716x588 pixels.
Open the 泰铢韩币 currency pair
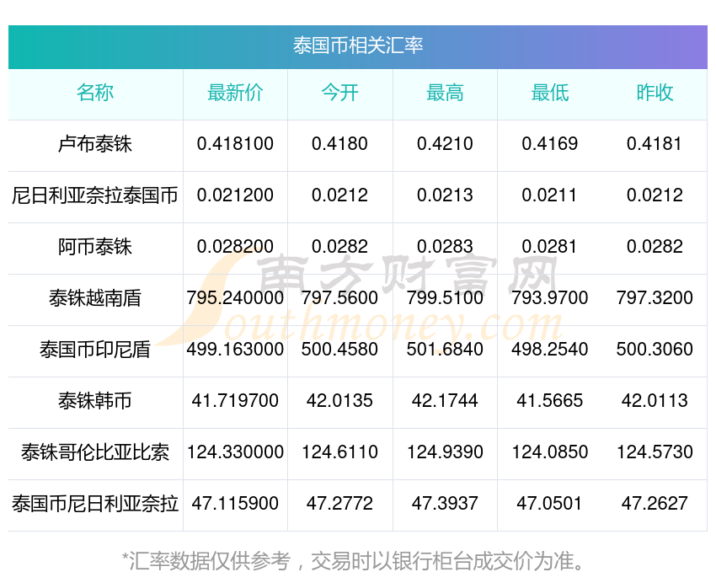click(x=95, y=401)
